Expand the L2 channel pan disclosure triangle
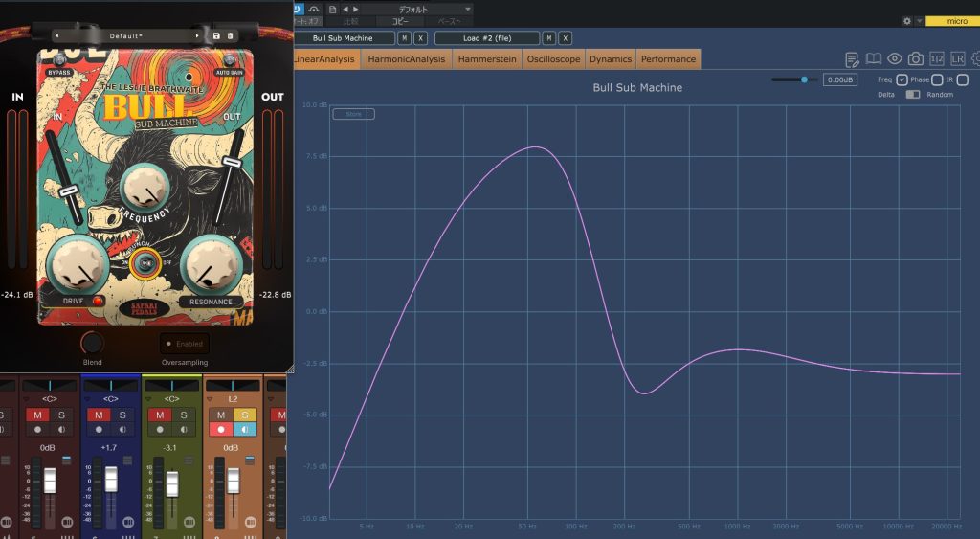This screenshot has height=539, width=980. pyautogui.click(x=209, y=398)
